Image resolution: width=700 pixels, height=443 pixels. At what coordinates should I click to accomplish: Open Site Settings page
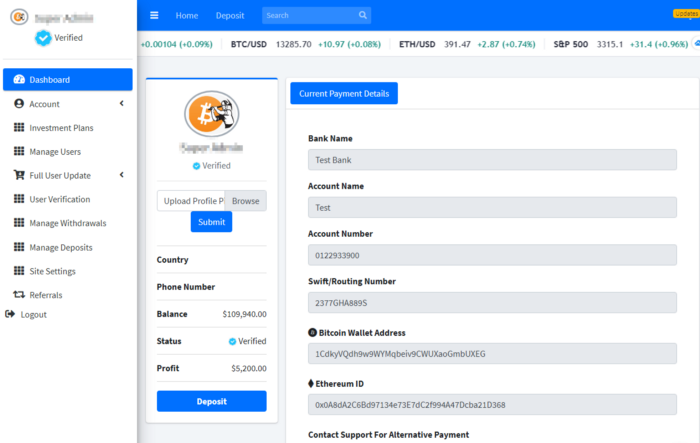(x=52, y=271)
